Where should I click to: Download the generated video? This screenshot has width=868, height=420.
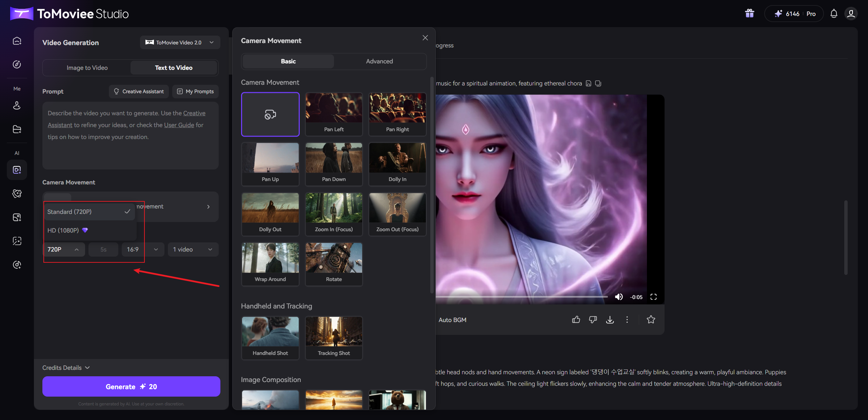point(610,320)
